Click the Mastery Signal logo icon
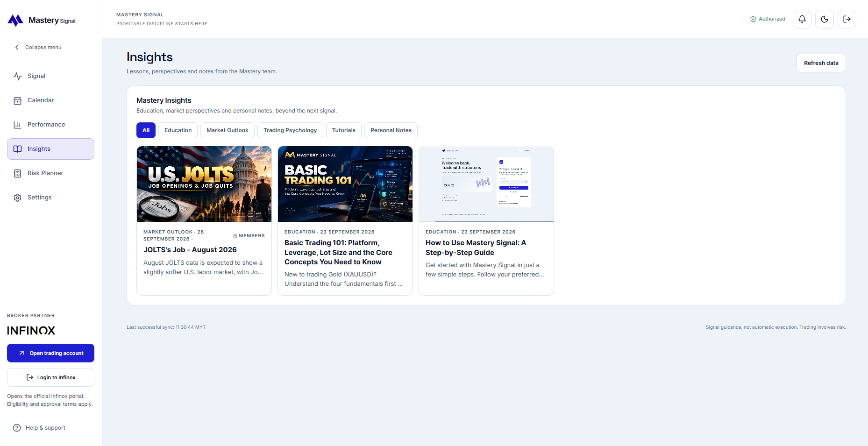This screenshot has width=868, height=446. pyautogui.click(x=15, y=20)
